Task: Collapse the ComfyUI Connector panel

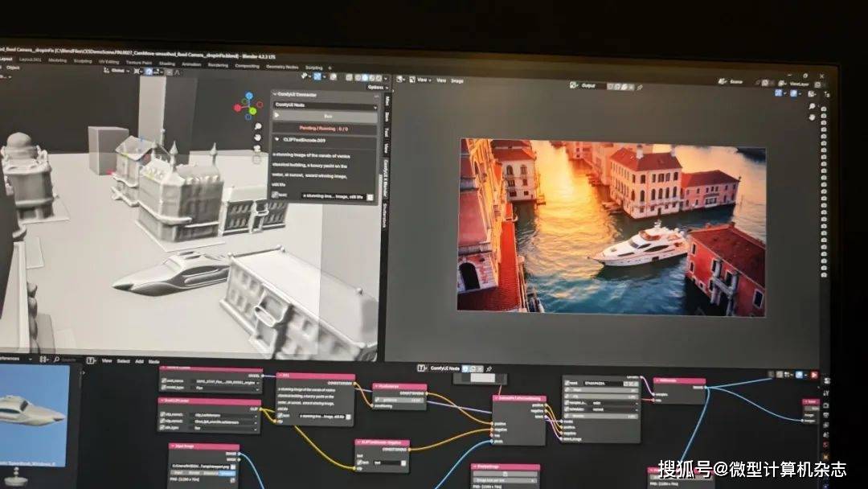Action: 275,95
